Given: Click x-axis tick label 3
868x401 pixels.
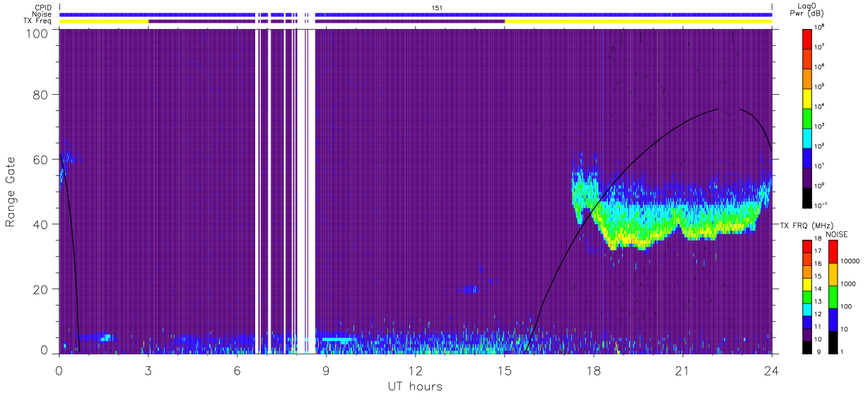Looking at the screenshot, I should click(x=148, y=371).
